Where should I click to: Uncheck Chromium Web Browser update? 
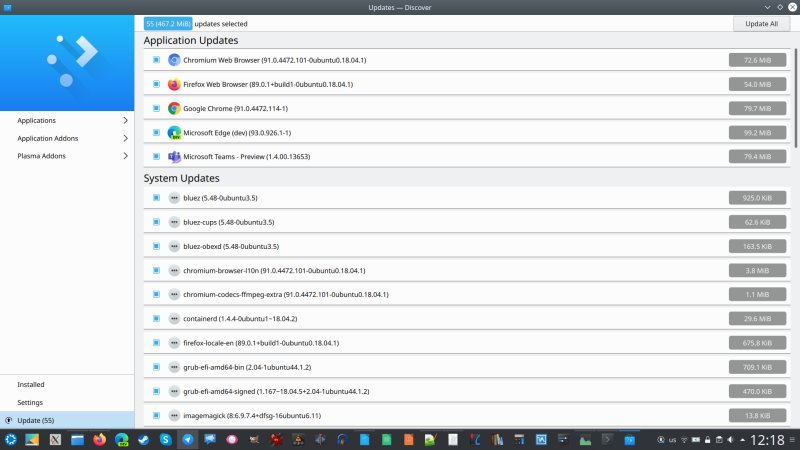point(156,60)
